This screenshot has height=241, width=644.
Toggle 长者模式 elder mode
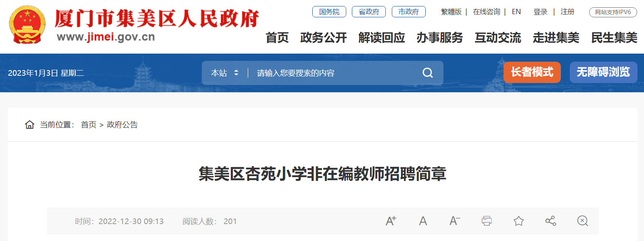tap(532, 72)
